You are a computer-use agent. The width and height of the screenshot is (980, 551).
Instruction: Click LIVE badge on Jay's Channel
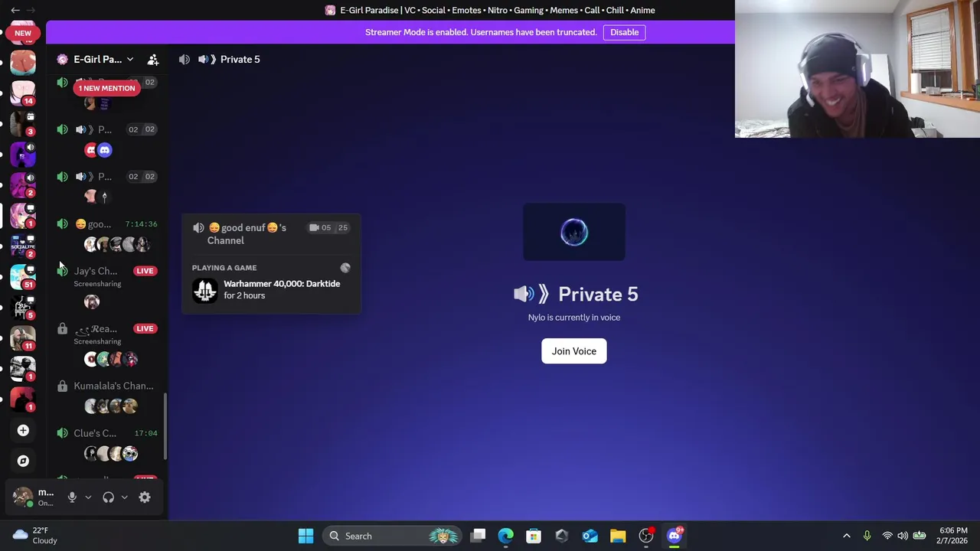(145, 271)
